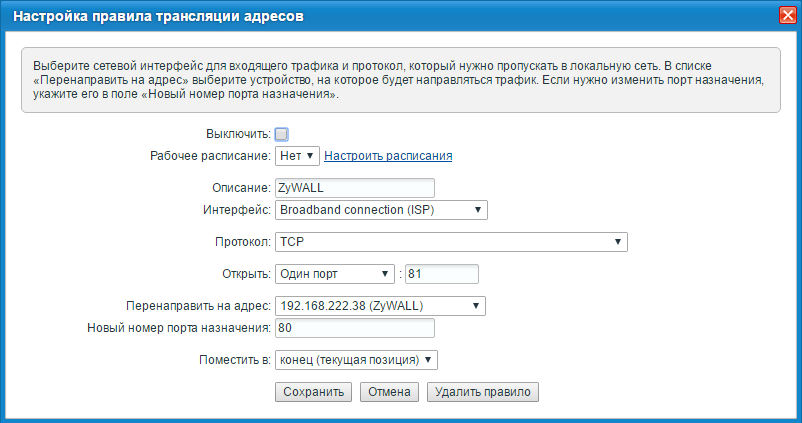The height and width of the screenshot is (423, 802).
Task: Expand the Поместить в position dropdown
Action: tap(356, 360)
